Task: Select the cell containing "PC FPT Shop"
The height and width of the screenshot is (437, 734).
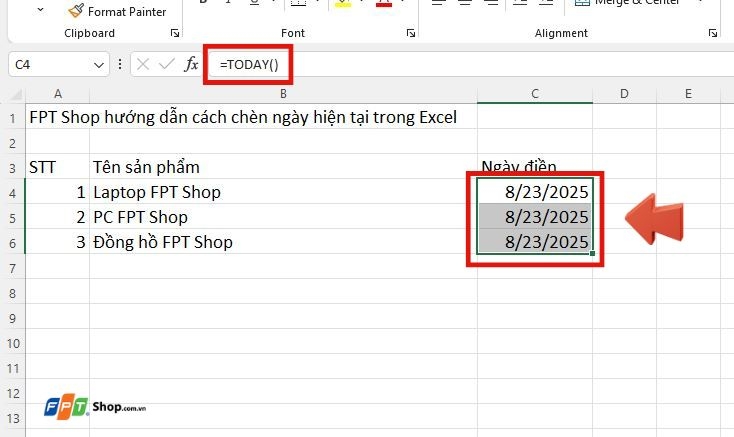Action: [283, 217]
